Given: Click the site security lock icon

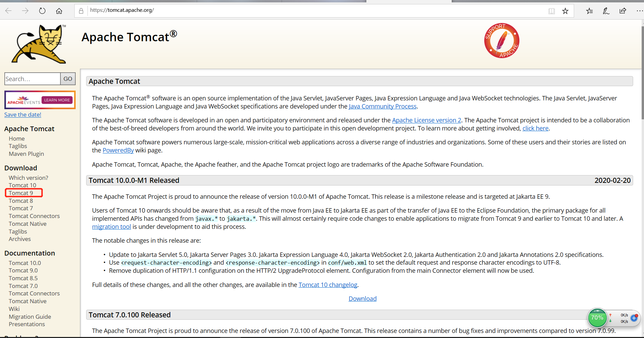Looking at the screenshot, I should click(x=81, y=11).
